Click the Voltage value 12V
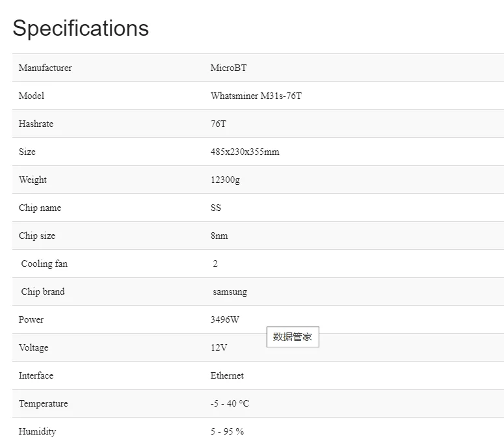This screenshot has width=504, height=445. pos(219,347)
